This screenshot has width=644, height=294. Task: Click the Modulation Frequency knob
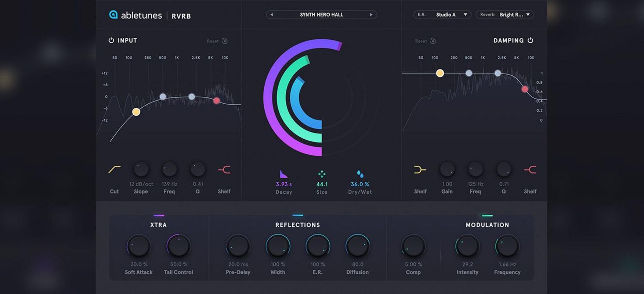[x=507, y=246]
